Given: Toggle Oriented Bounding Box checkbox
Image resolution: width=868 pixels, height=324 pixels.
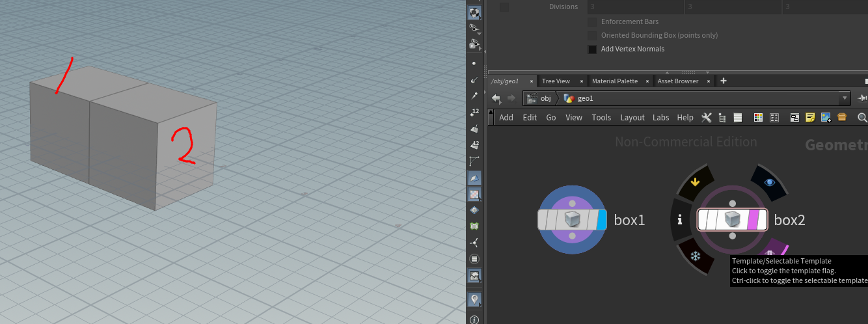Looking at the screenshot, I should pyautogui.click(x=592, y=35).
